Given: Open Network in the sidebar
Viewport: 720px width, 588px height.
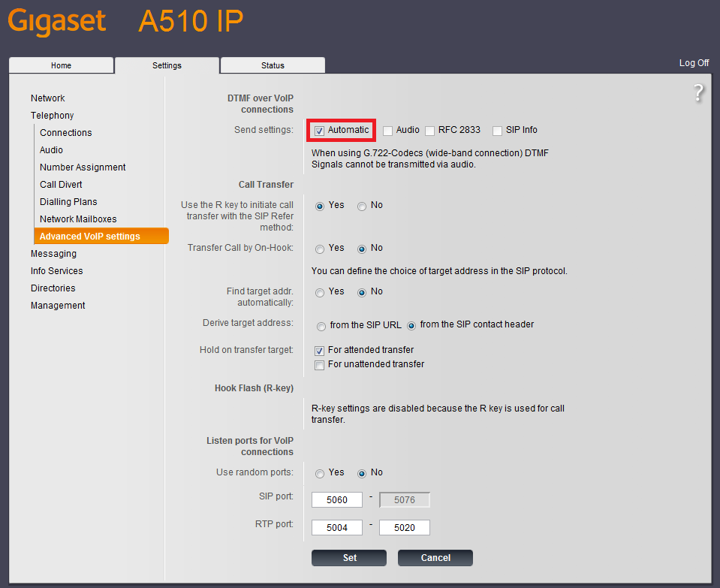Looking at the screenshot, I should pyautogui.click(x=47, y=98).
